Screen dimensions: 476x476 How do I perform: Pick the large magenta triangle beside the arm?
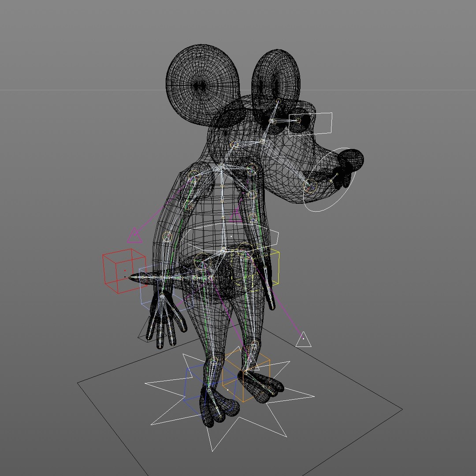coord(134,235)
